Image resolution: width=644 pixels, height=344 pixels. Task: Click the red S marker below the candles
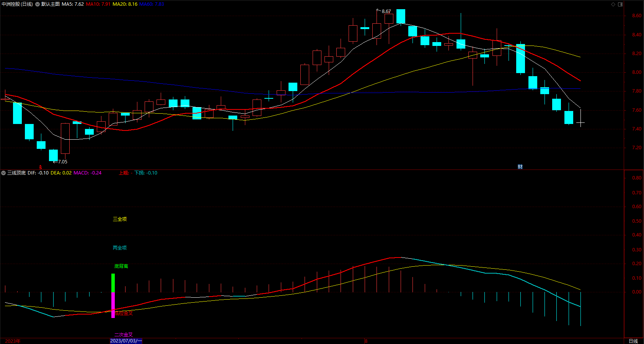pyautogui.click(x=41, y=167)
